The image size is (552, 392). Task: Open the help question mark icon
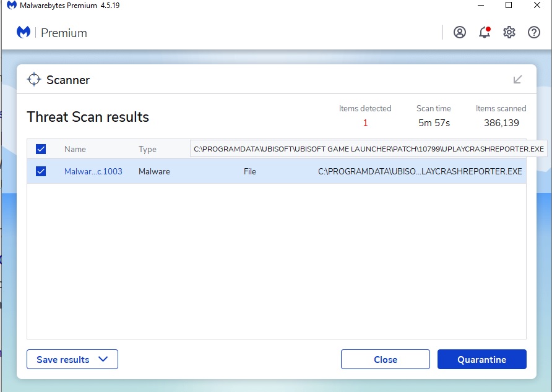coord(533,32)
